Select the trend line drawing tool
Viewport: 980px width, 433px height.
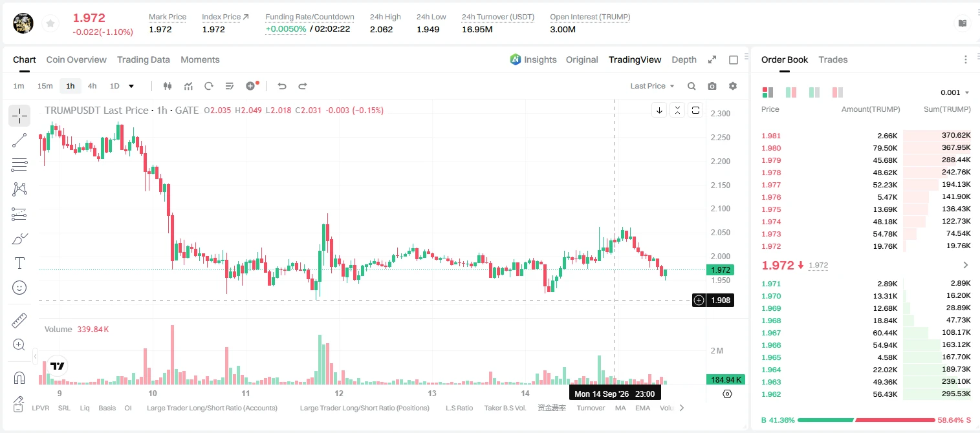19,140
